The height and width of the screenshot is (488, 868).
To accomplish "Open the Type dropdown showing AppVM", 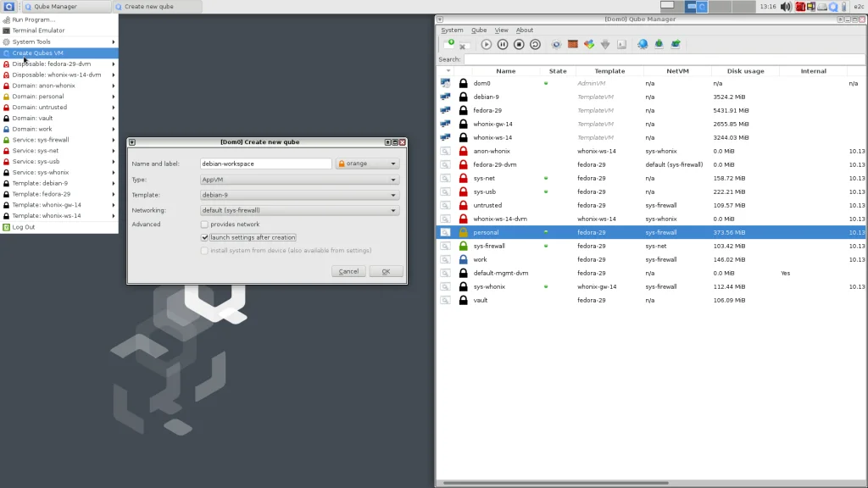I will pos(299,180).
